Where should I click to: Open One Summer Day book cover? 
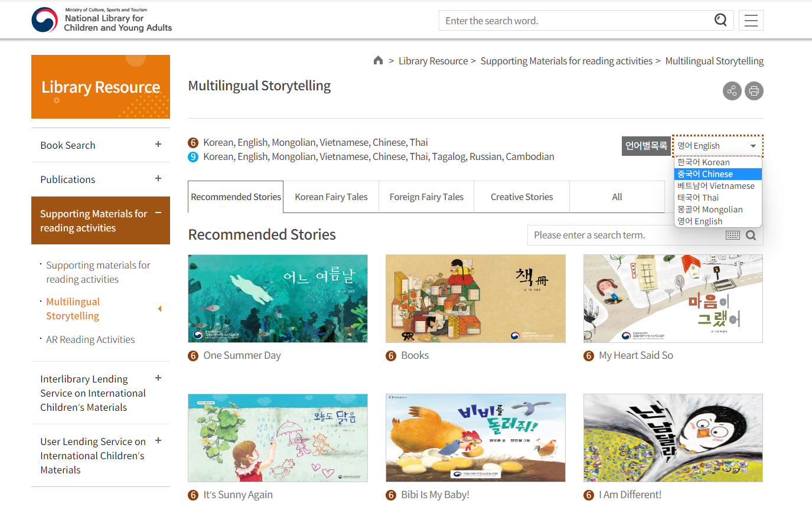tap(278, 299)
